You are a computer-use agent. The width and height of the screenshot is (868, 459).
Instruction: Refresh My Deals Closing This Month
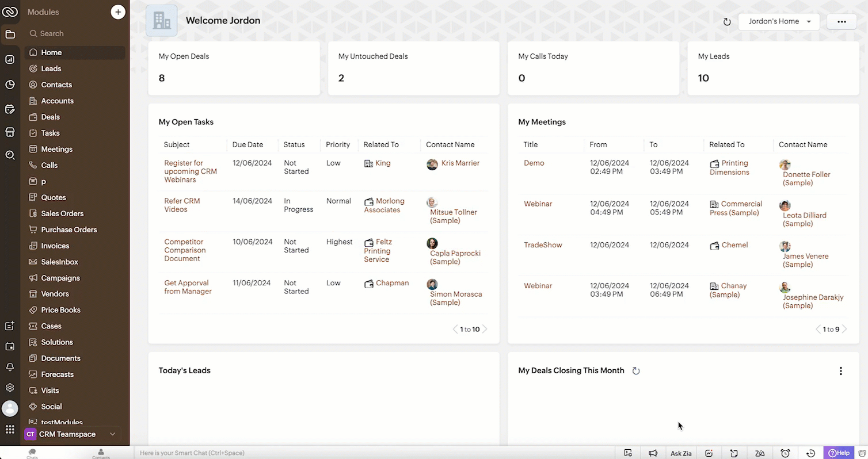point(636,371)
